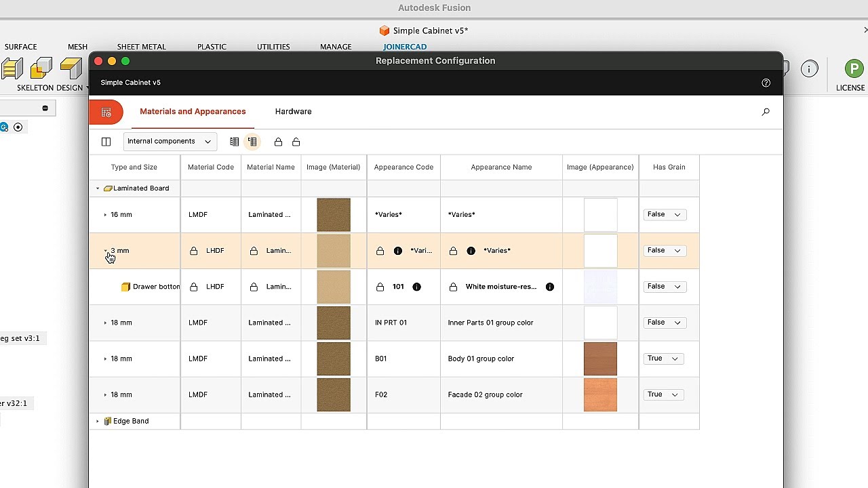The height and width of the screenshot is (488, 868).
Task: Open Has Grain dropdown for IN PRT 01 row
Action: click(665, 323)
